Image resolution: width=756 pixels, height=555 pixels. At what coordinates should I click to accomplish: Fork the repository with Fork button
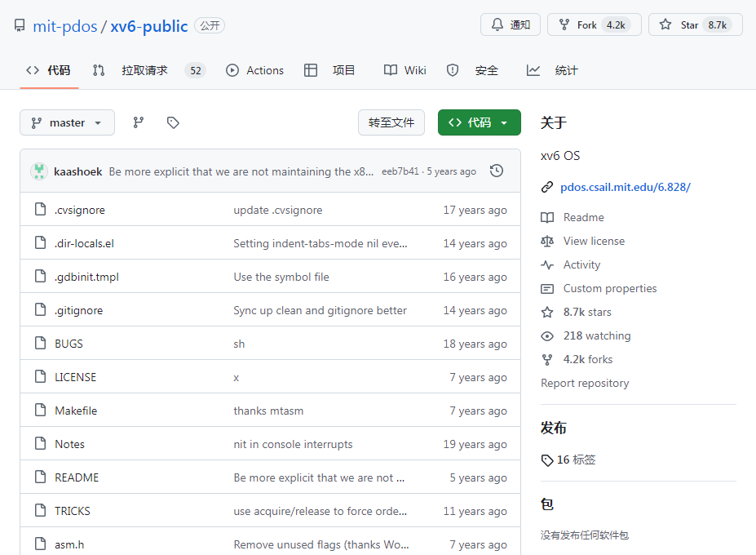coord(594,24)
